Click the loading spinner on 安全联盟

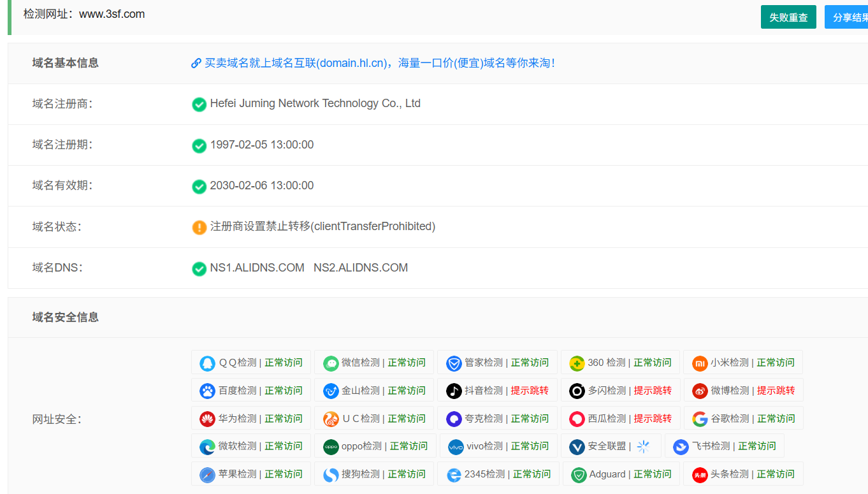pos(644,446)
